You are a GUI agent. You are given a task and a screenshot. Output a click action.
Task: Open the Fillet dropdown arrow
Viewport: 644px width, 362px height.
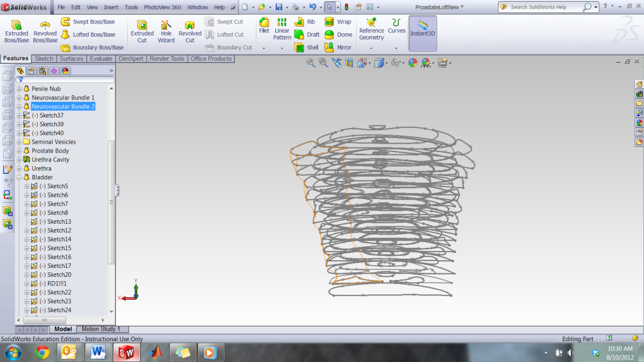click(x=264, y=48)
